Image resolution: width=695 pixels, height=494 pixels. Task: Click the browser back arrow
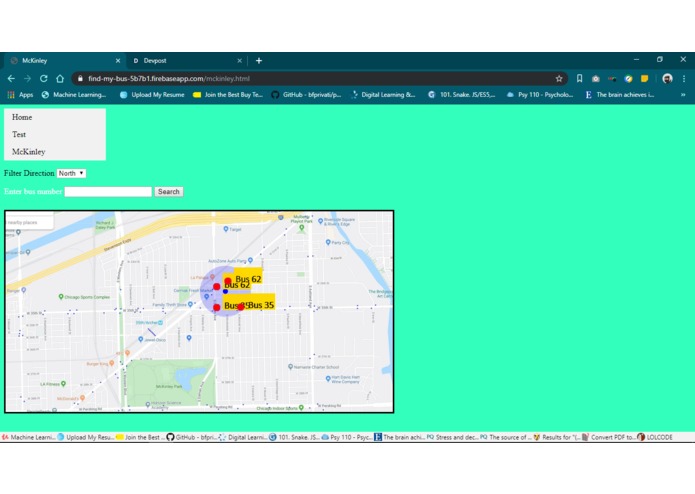click(x=11, y=79)
